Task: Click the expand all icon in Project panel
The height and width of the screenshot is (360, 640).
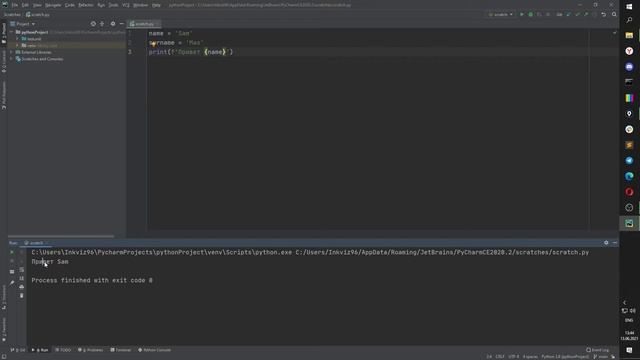Action: pyautogui.click(x=102, y=24)
